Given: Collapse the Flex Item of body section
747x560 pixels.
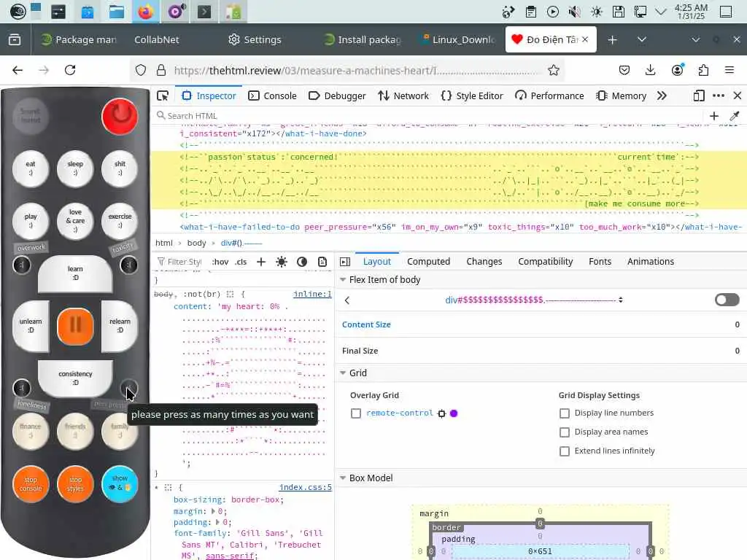Looking at the screenshot, I should 343,280.
